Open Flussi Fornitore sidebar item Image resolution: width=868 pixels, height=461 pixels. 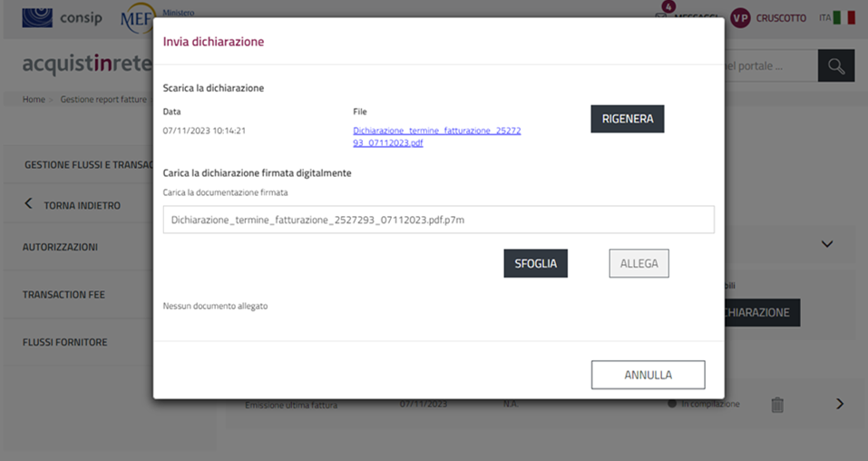(64, 342)
